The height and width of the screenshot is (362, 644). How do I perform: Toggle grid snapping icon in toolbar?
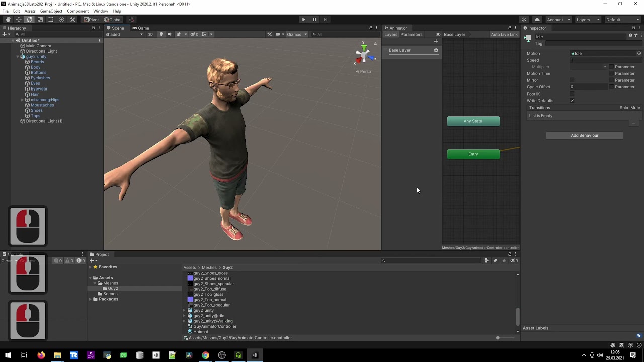click(131, 20)
